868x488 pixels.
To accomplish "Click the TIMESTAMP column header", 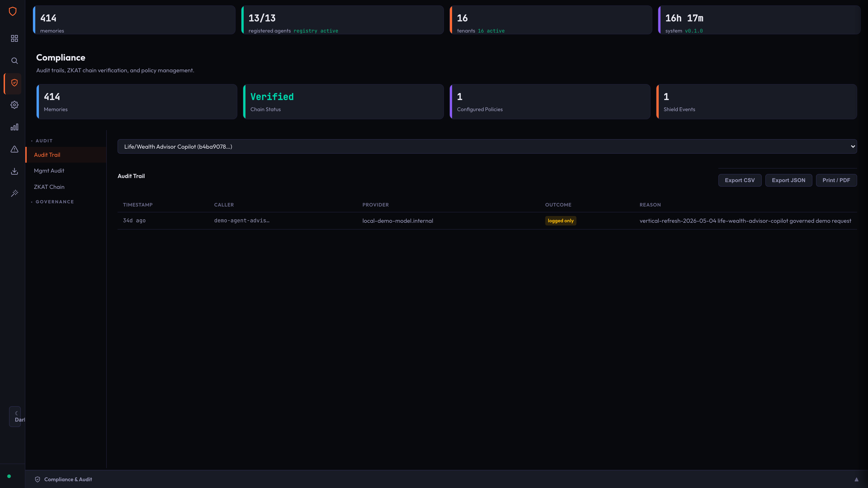I will pyautogui.click(x=137, y=205).
